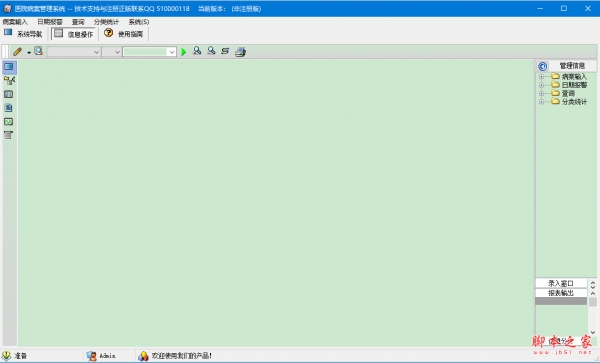Run the query with green play arrow
This screenshot has width=600, height=363.
pyautogui.click(x=184, y=52)
